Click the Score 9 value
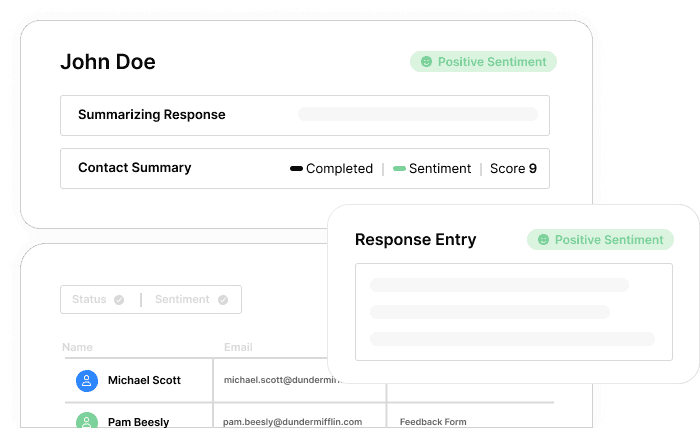700x428 pixels. tap(513, 169)
